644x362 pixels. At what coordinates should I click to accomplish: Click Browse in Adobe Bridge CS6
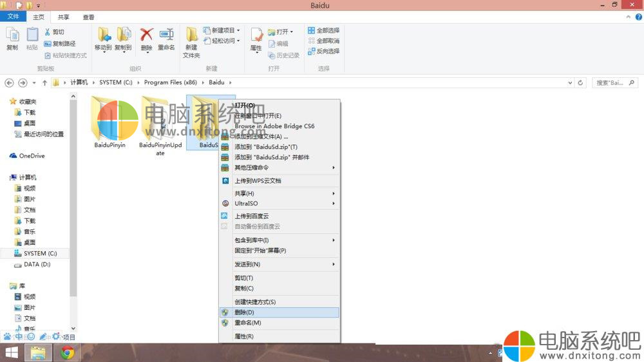pos(279,126)
